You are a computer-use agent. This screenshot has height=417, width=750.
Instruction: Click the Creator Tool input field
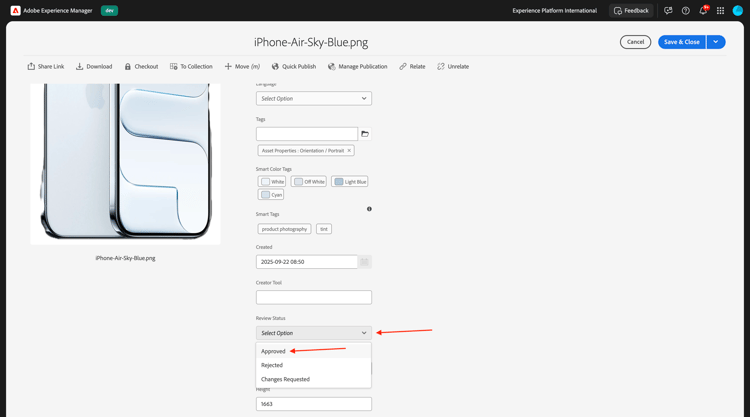click(x=314, y=297)
